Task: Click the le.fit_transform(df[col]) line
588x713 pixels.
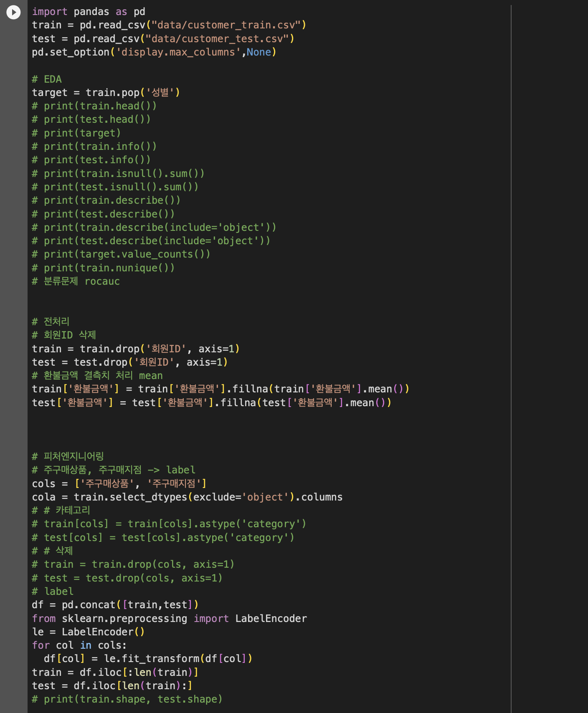Action: pyautogui.click(x=148, y=659)
